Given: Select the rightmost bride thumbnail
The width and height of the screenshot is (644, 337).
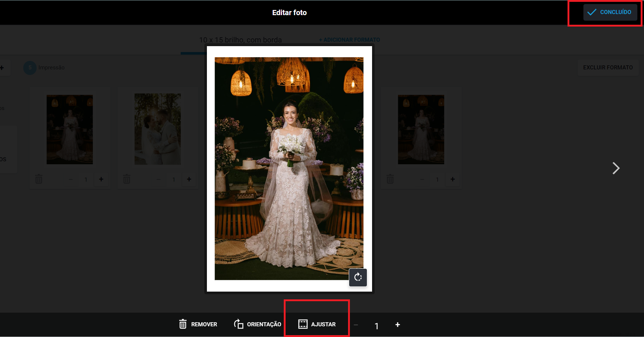Looking at the screenshot, I should click(421, 130).
